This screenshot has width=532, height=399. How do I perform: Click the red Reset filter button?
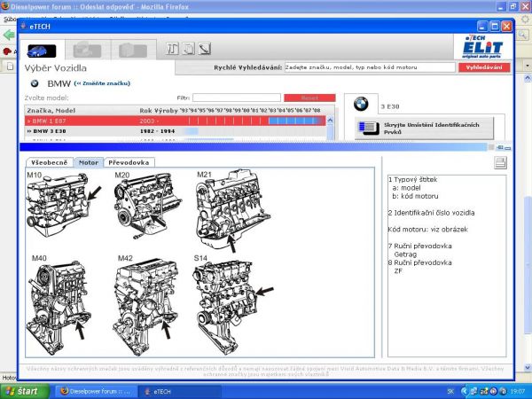[x=309, y=98]
